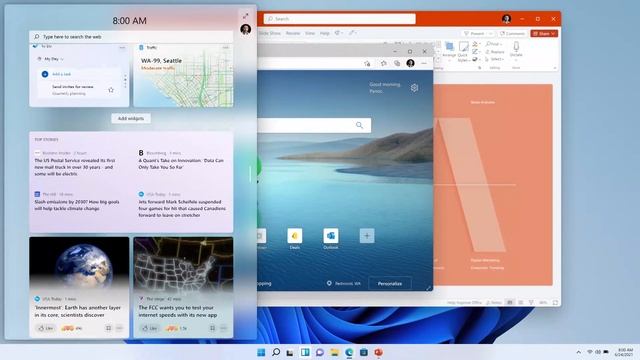Viewport: 640px width, 360px height.
Task: Open the US Postal Service mail truck story
Action: point(75,167)
